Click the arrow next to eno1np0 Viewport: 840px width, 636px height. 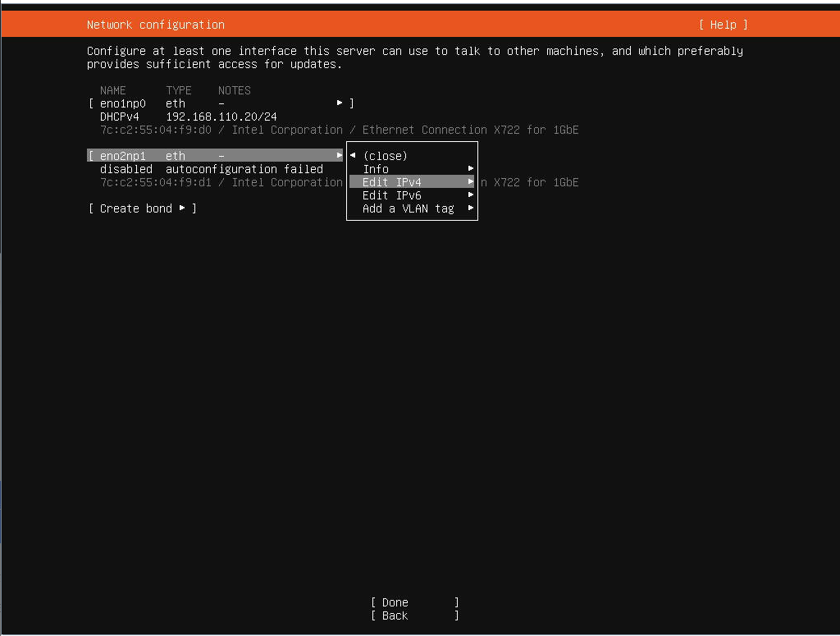coord(340,103)
